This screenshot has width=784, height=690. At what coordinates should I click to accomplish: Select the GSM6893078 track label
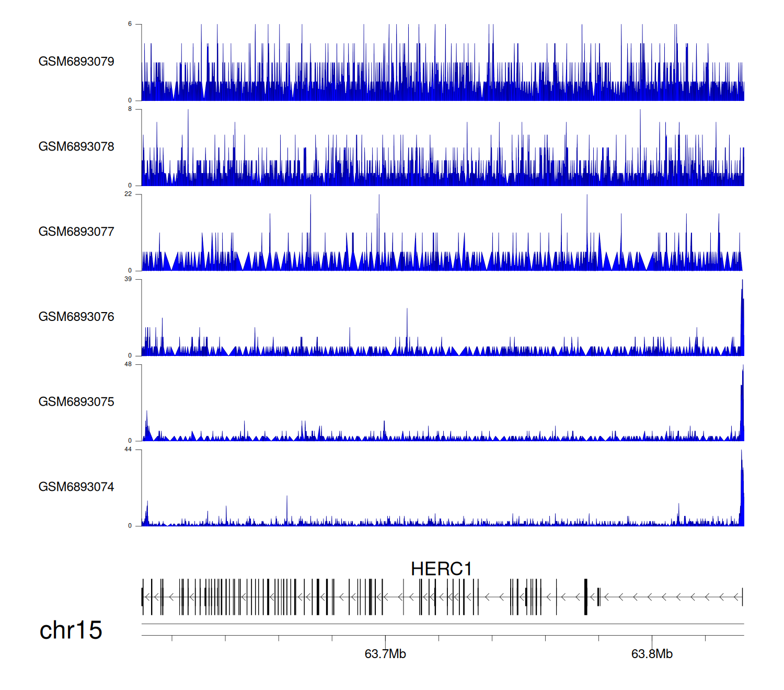pos(76,147)
